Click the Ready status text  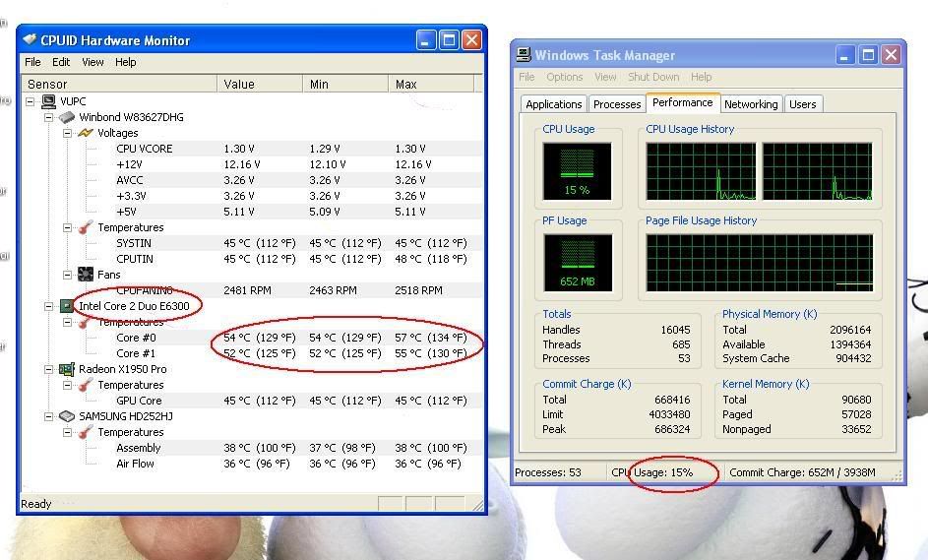[36, 504]
